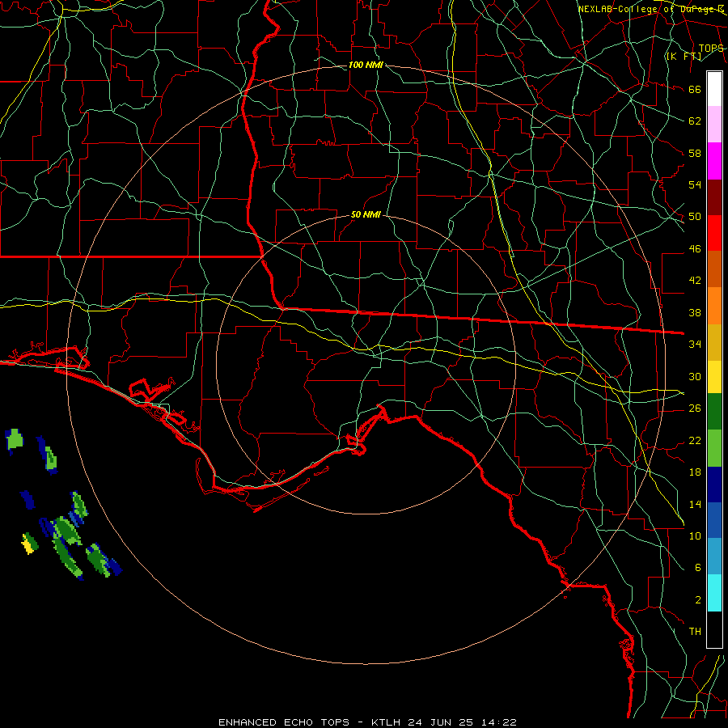
Task: Click the K FT units label
Action: point(684,57)
